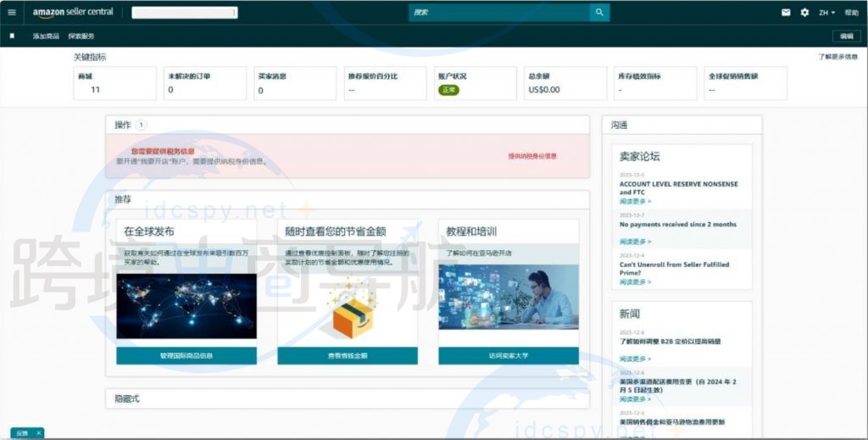
Task: Open the hamburger navigation menu
Action: point(12,12)
